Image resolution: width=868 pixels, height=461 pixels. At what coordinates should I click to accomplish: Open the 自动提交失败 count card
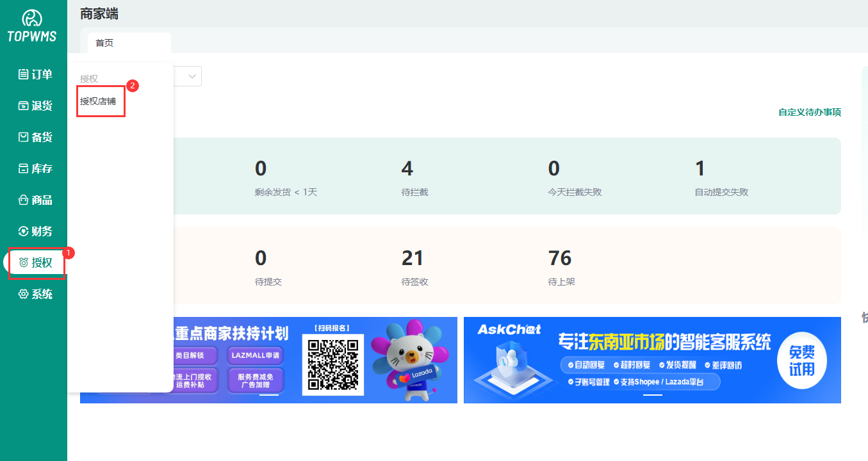pos(700,169)
